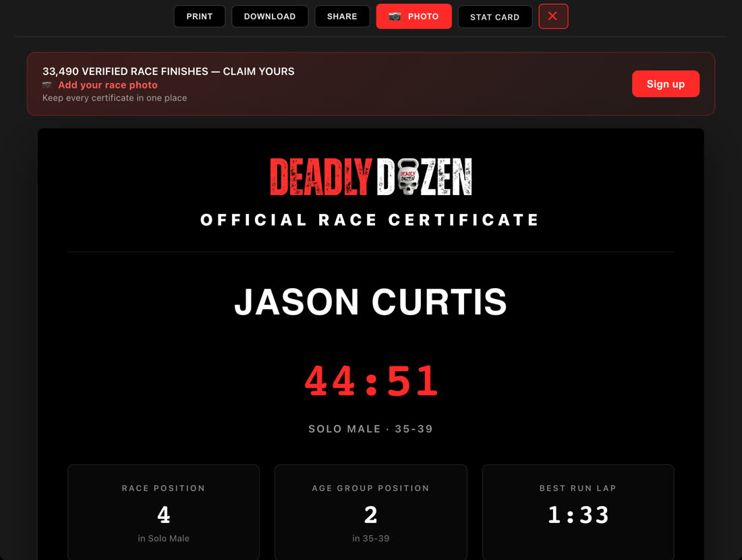Click the Print button
Viewport: 742px width, 560px height.
pos(199,17)
